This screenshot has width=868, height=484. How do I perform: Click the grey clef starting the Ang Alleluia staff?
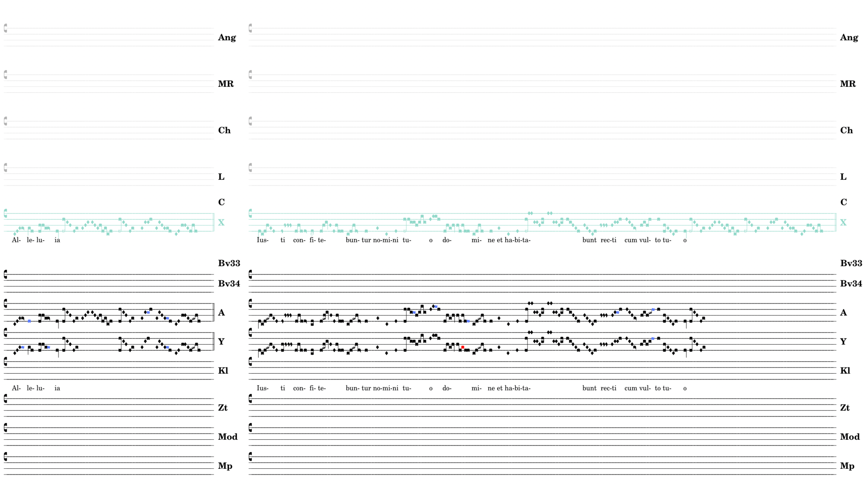coord(6,28)
